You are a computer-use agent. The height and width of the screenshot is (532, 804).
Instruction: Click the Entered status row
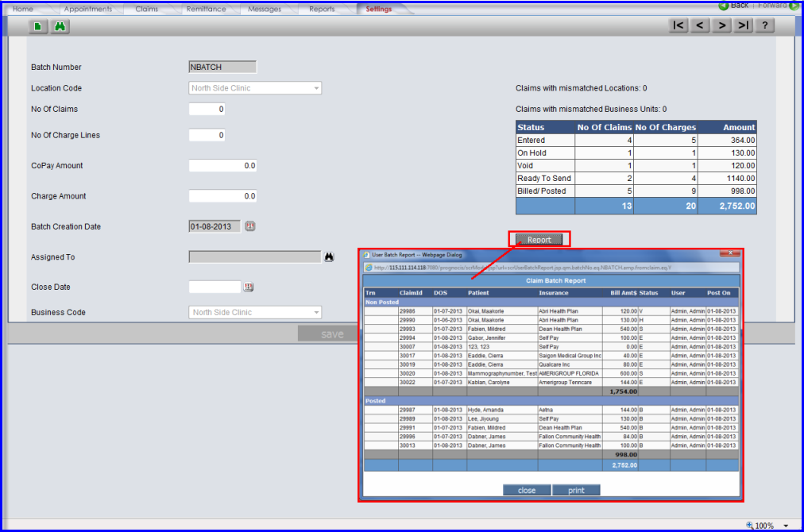pyautogui.click(x=636, y=140)
